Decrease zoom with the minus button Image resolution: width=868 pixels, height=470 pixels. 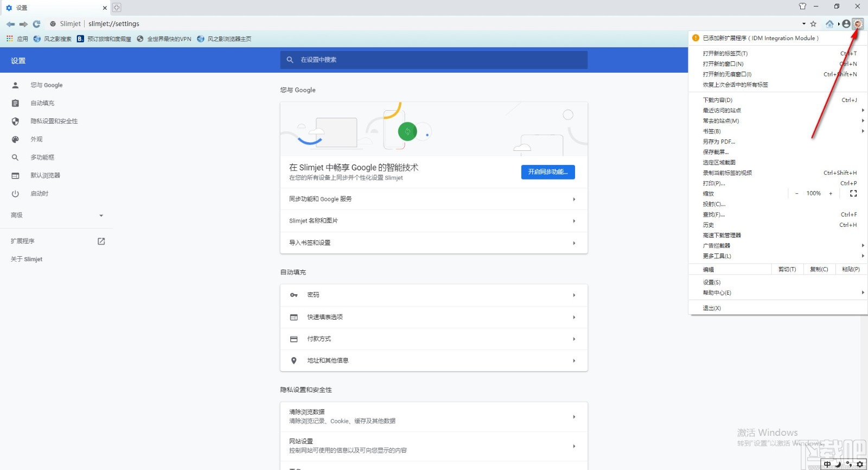tap(796, 194)
